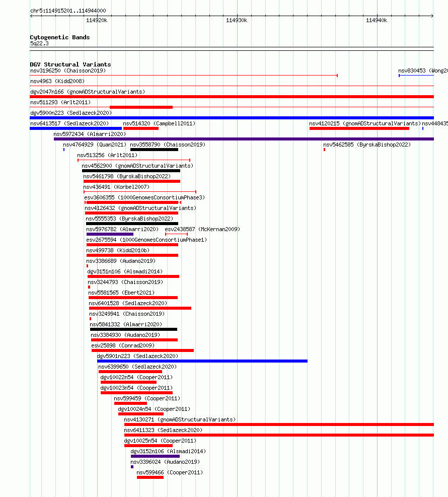448x497 pixels.
Task: Click the nsv6413517 (Sedlazeck2020) blue bar
Action: point(76,128)
